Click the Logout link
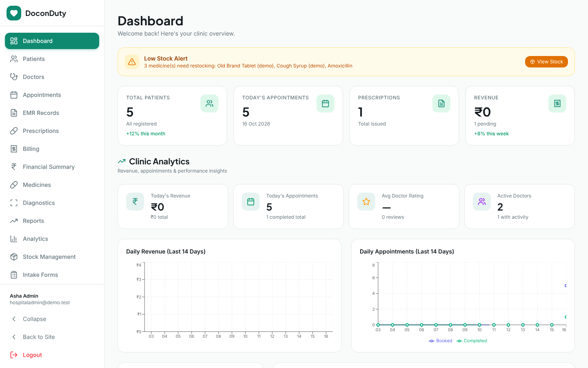This screenshot has width=588, height=368. (x=52, y=355)
